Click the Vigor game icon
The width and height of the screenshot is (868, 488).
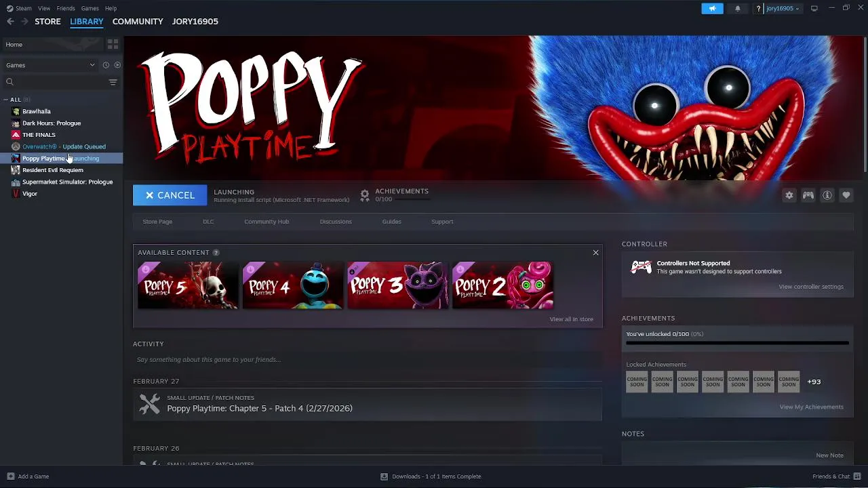(x=16, y=194)
